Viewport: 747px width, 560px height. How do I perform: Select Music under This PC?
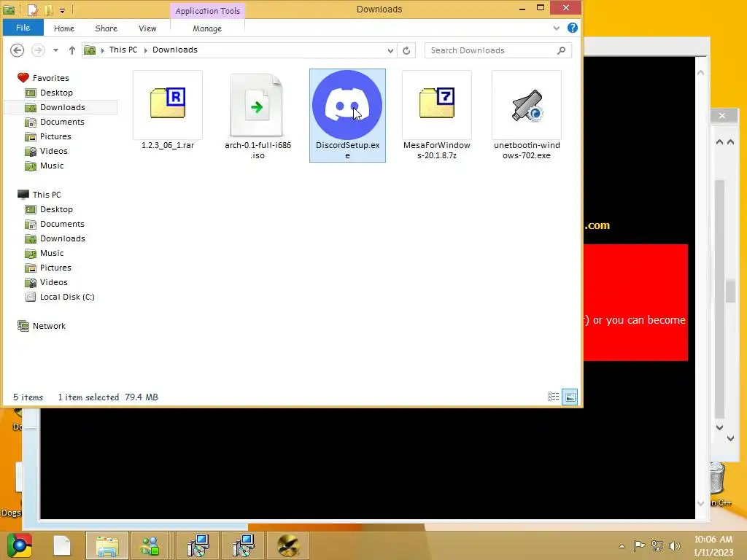[x=52, y=253]
